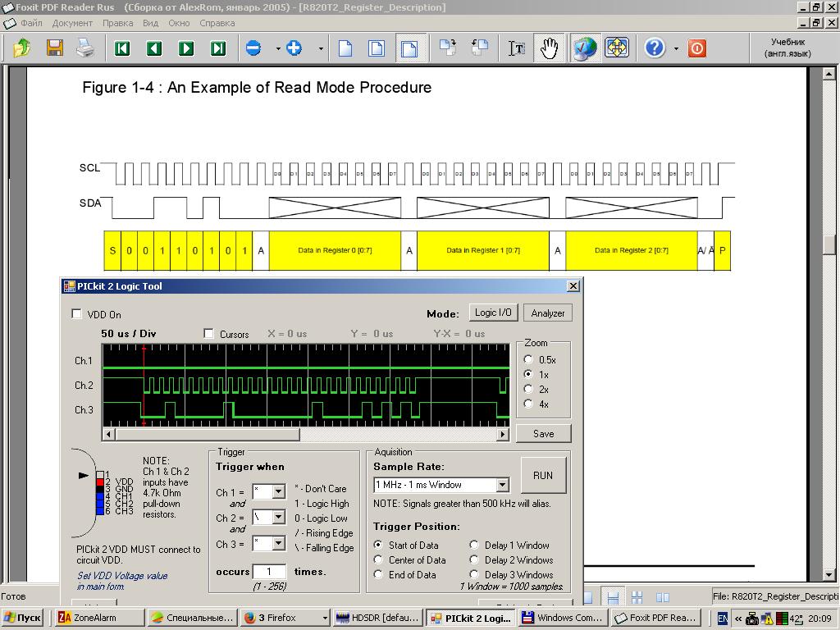The height and width of the screenshot is (630, 840).
Task: Switch to Windows Commander in the taskbar
Action: [x=564, y=618]
